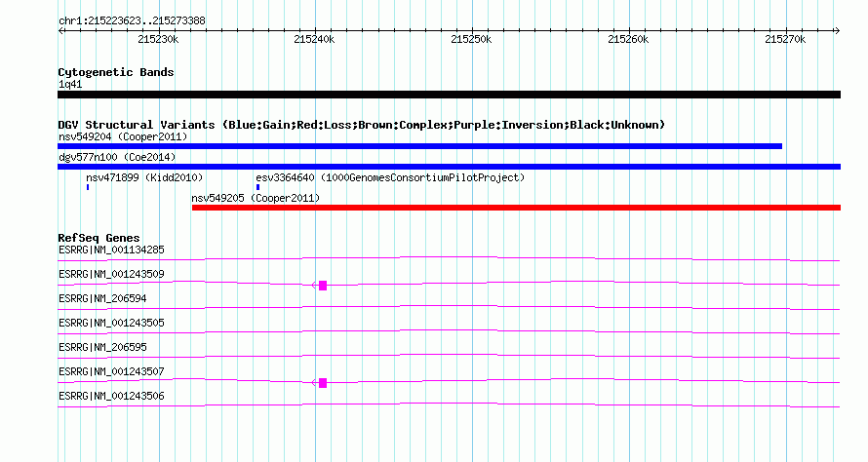Click the ESRRG|NM_206594 transcript label
This screenshot has width=868, height=462.
pos(102,298)
